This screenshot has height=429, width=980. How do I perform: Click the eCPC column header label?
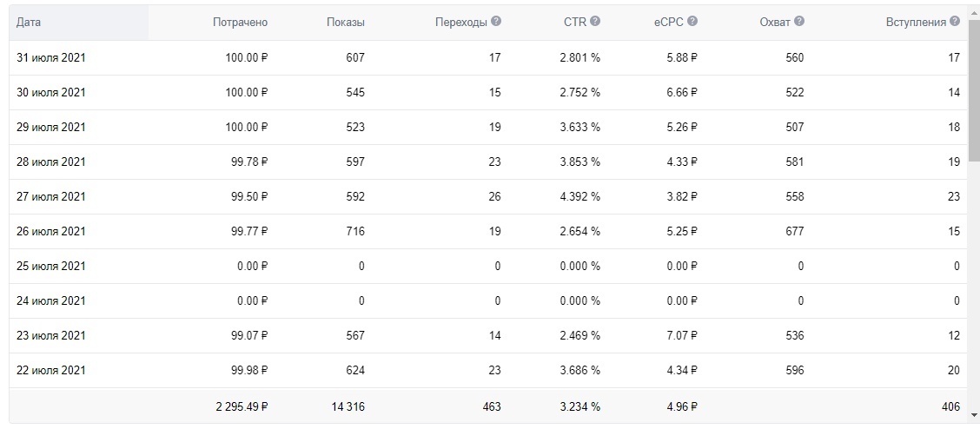coord(669,23)
